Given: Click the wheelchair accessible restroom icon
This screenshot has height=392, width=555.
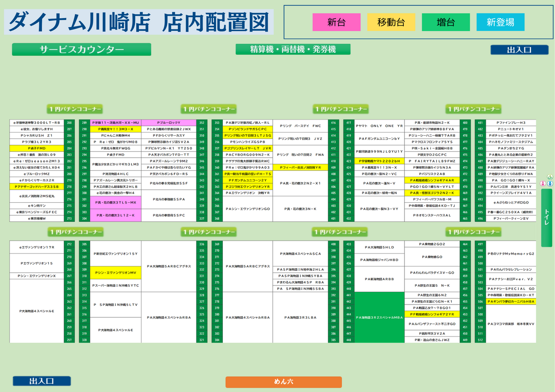Looking at the screenshot, I should (x=550, y=177).
